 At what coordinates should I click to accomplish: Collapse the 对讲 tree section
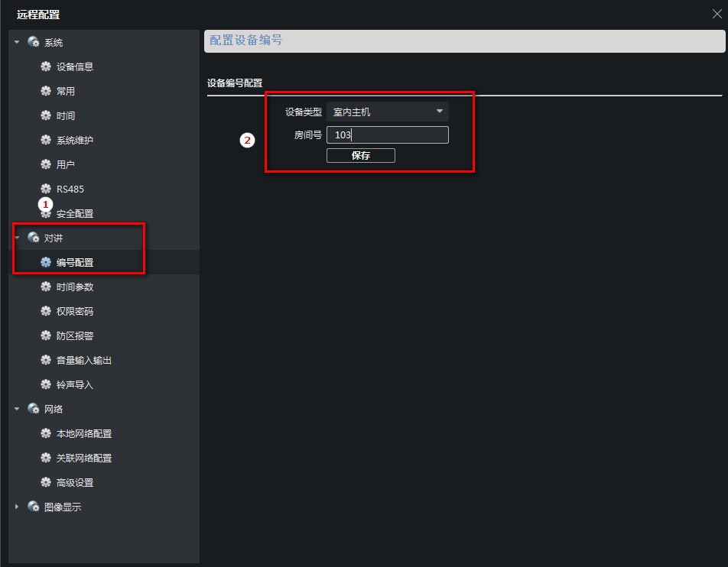17,238
